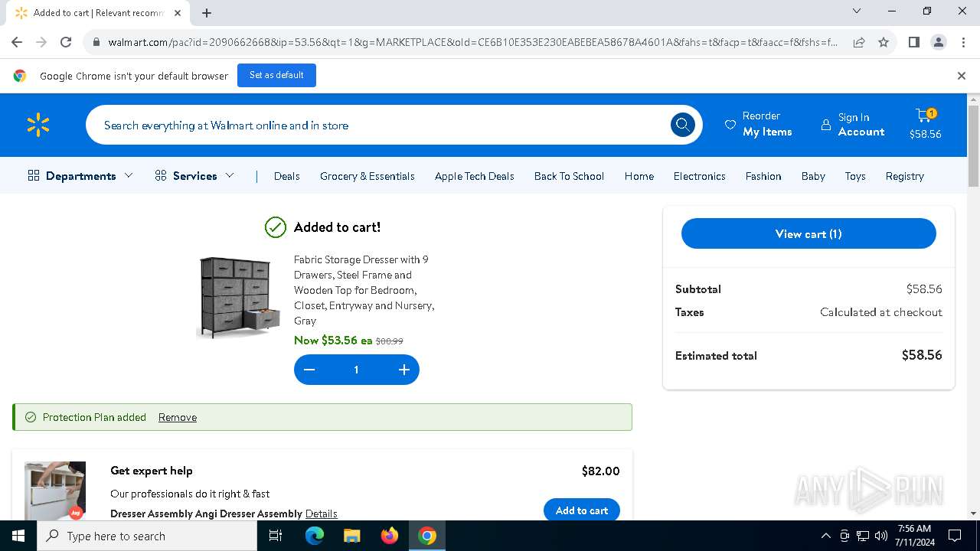Image resolution: width=980 pixels, height=551 pixels.
Task: Open Task View on taskbar
Action: pyautogui.click(x=276, y=536)
